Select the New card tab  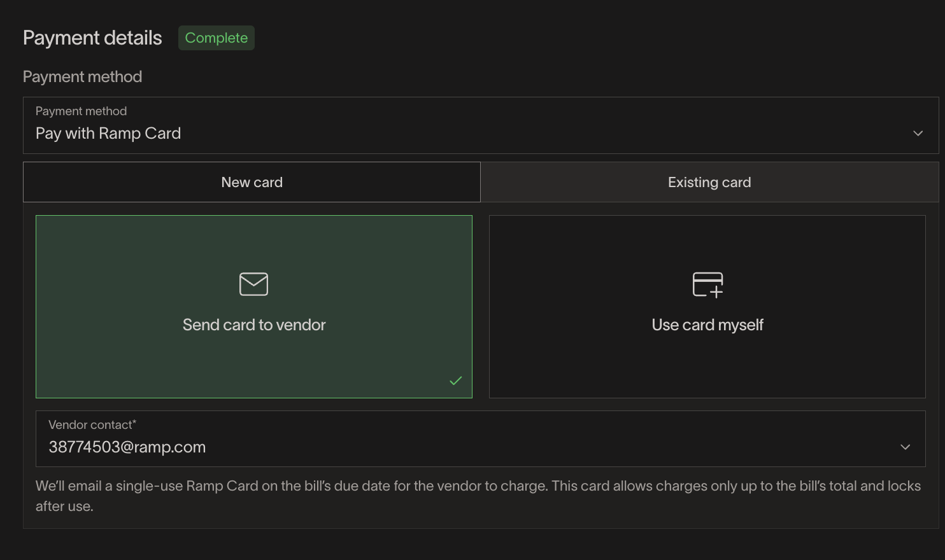(x=252, y=182)
